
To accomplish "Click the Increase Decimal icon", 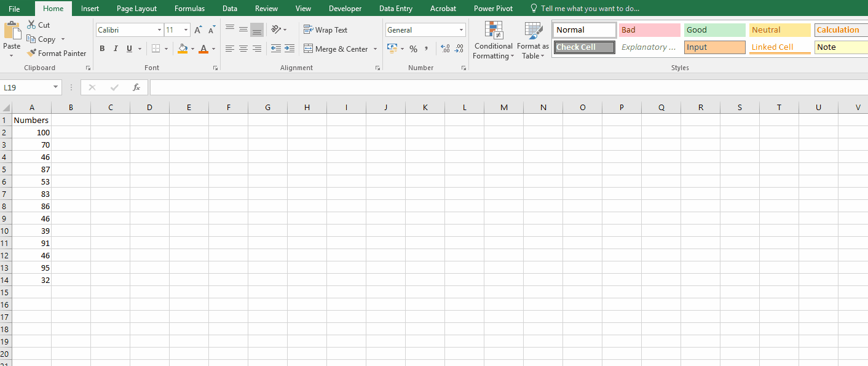I will click(x=444, y=49).
